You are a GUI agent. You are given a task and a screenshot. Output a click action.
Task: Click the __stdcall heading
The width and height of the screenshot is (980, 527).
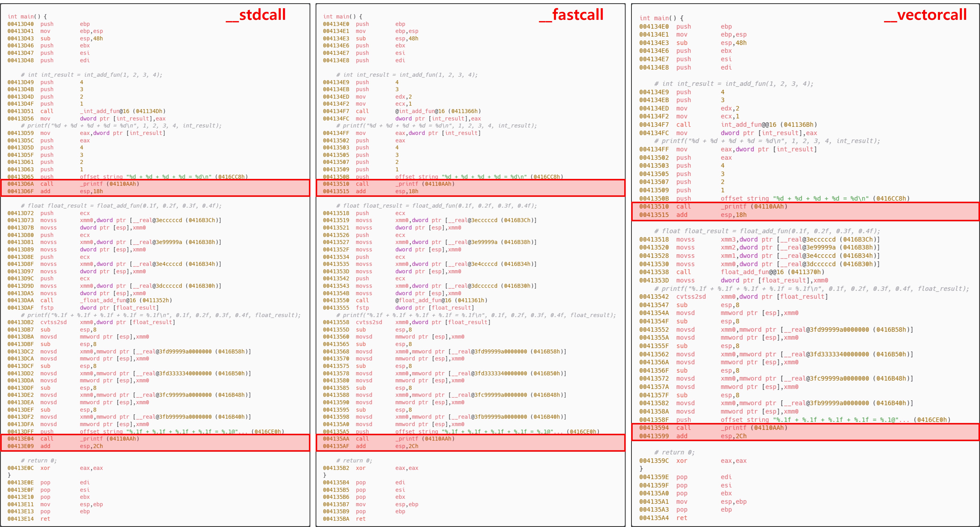click(256, 15)
